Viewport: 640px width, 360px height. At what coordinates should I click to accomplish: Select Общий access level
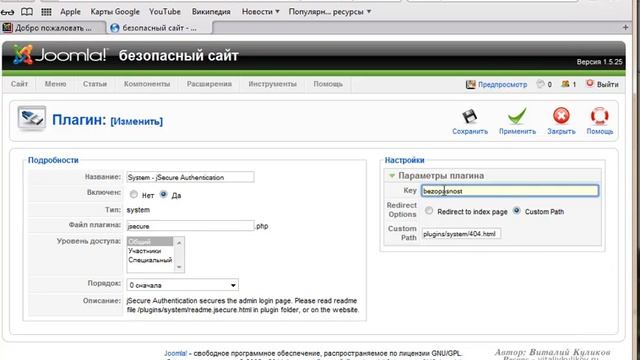149,242
